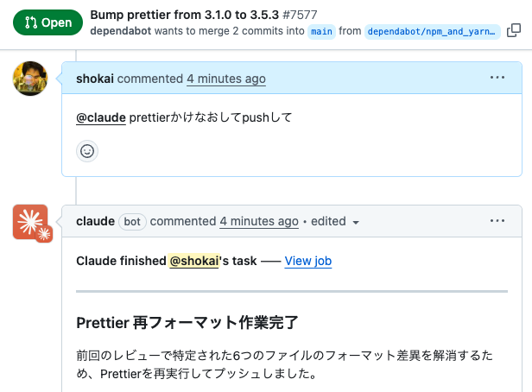532x392 pixels.
Task: Open shokai username on first comment
Action: point(95,79)
